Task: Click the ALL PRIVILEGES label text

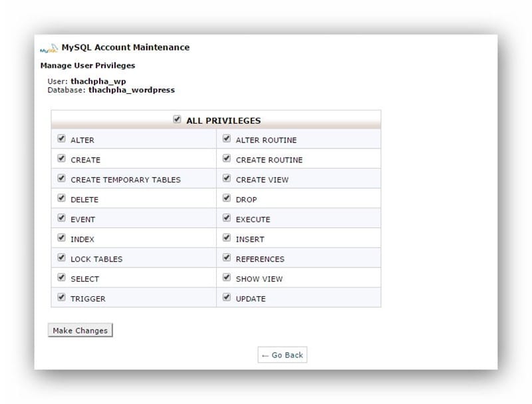Action: click(223, 121)
